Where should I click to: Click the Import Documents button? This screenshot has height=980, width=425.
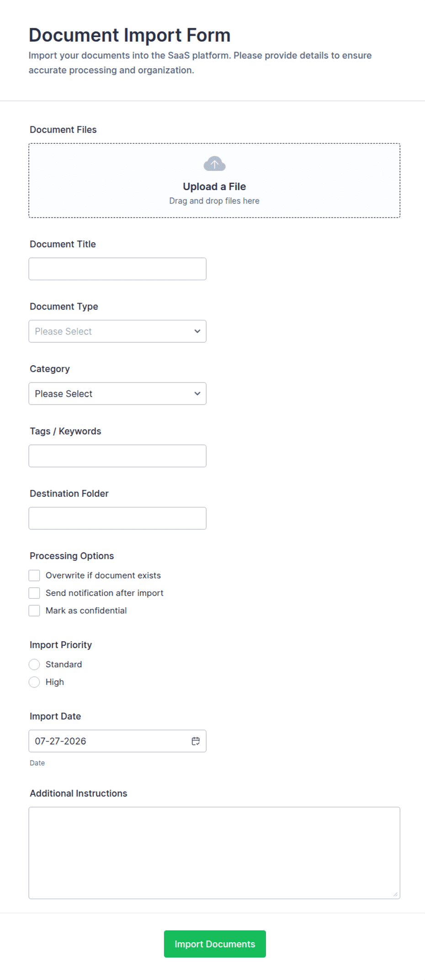click(x=215, y=944)
